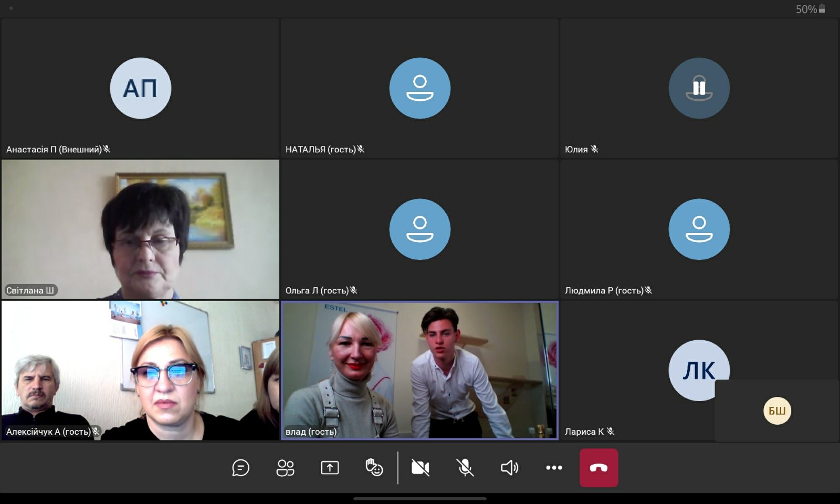The height and width of the screenshot is (504, 840).
Task: Select Світлана Ш video tile
Action: (x=141, y=229)
